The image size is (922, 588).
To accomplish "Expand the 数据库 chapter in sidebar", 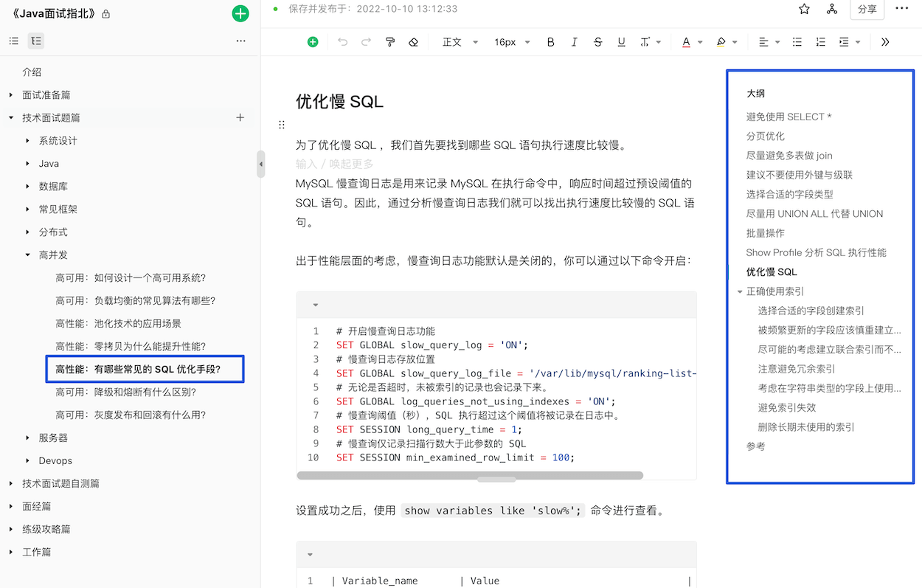I will tap(28, 186).
